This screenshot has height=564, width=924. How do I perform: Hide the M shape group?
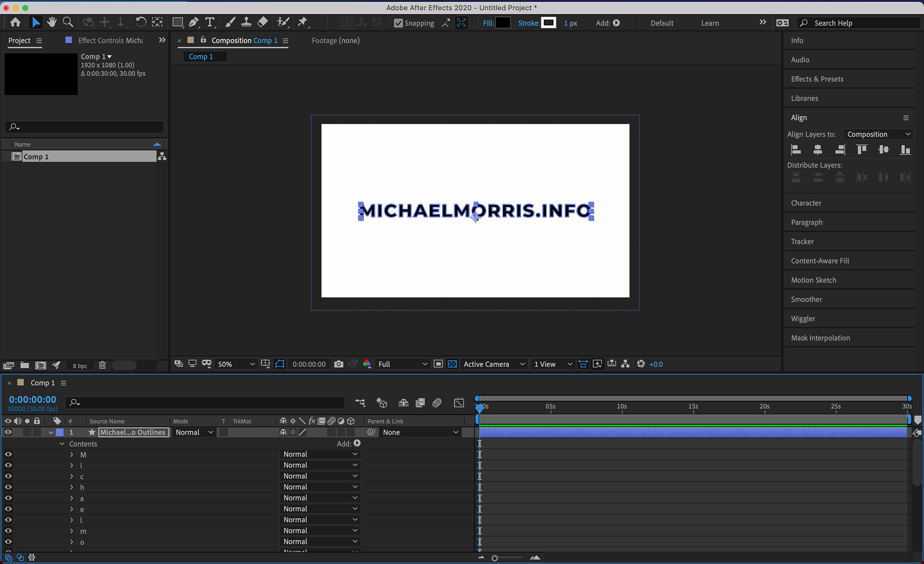tap(8, 454)
